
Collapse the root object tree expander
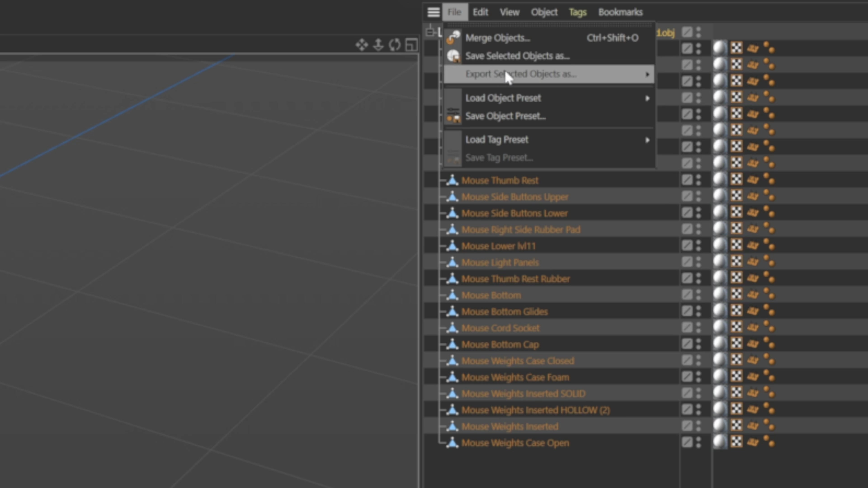pos(430,32)
